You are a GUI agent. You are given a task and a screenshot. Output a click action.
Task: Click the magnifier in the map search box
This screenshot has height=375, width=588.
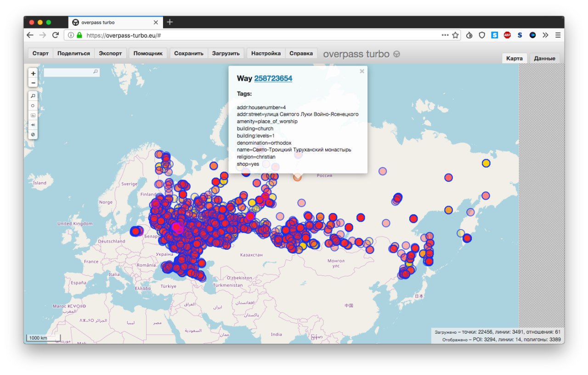[95, 72]
